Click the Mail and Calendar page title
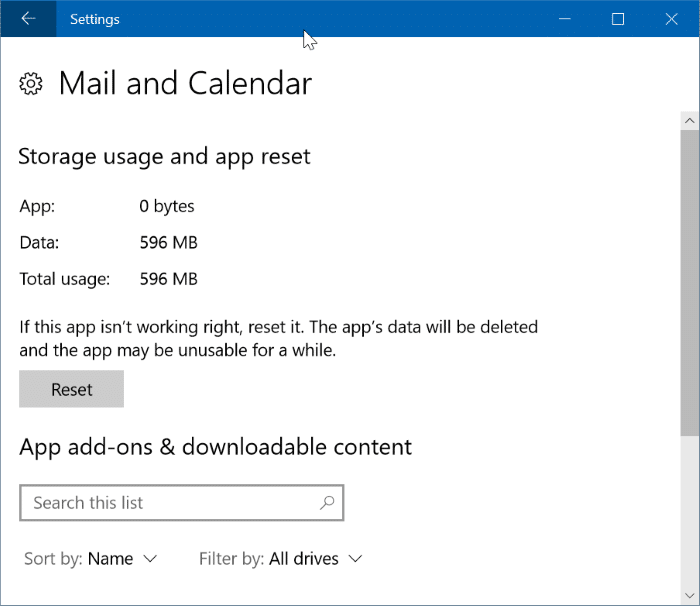 pos(185,84)
